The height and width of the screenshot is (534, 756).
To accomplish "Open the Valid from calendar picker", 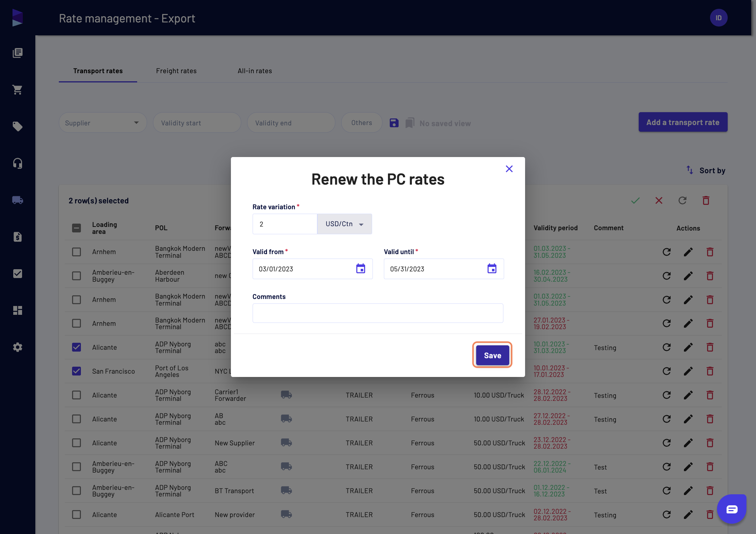I will pos(361,269).
